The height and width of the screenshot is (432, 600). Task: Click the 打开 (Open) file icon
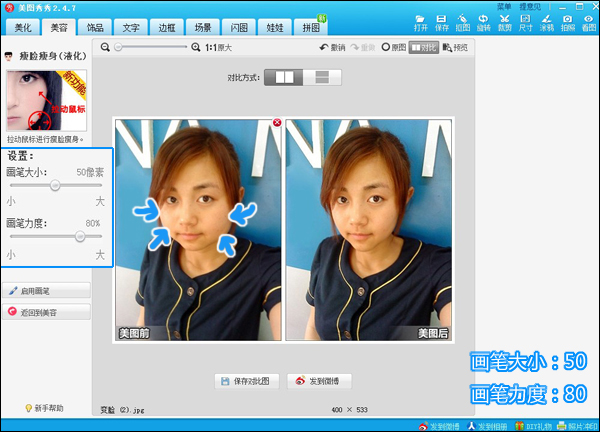(x=419, y=22)
